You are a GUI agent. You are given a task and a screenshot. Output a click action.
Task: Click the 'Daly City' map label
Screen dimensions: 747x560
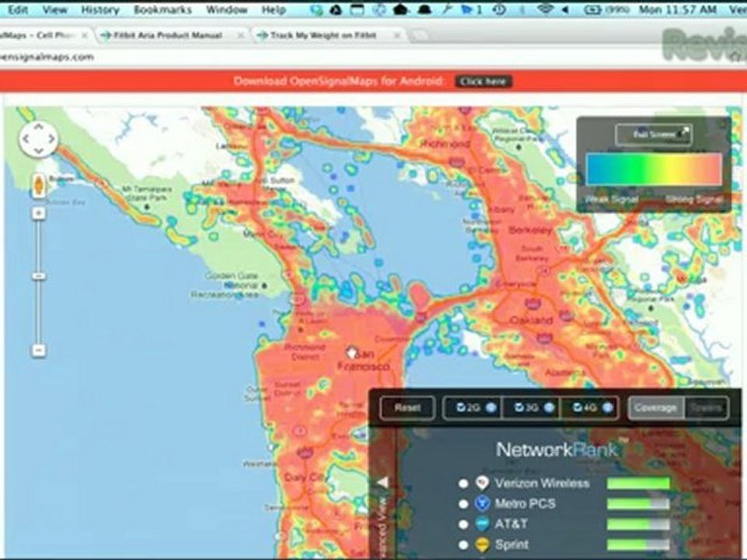pos(304,477)
